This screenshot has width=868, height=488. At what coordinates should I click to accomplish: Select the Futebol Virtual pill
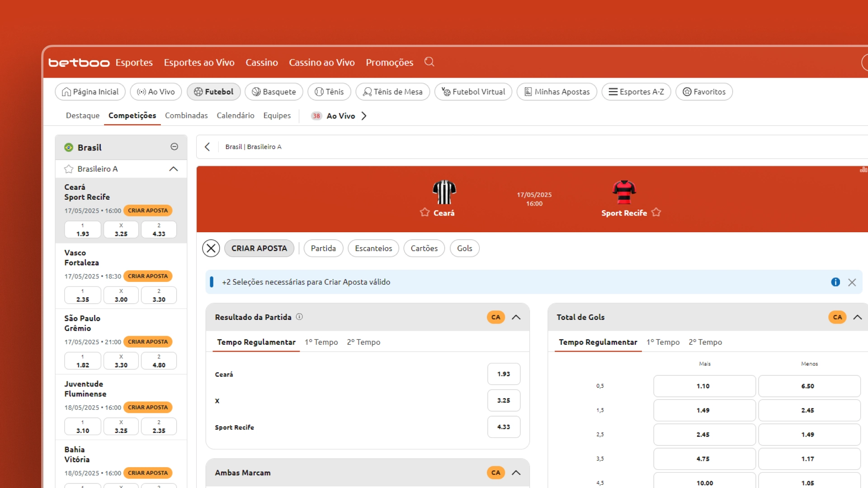point(473,92)
